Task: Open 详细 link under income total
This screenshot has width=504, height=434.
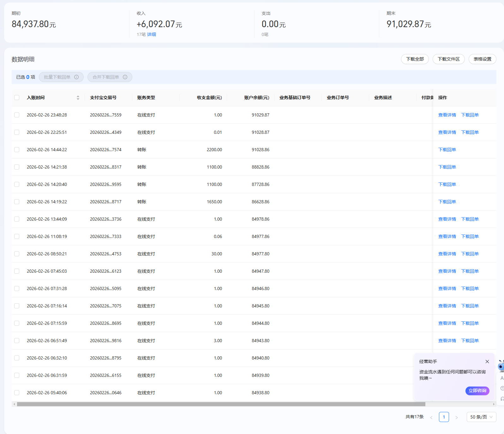Action: click(152, 34)
